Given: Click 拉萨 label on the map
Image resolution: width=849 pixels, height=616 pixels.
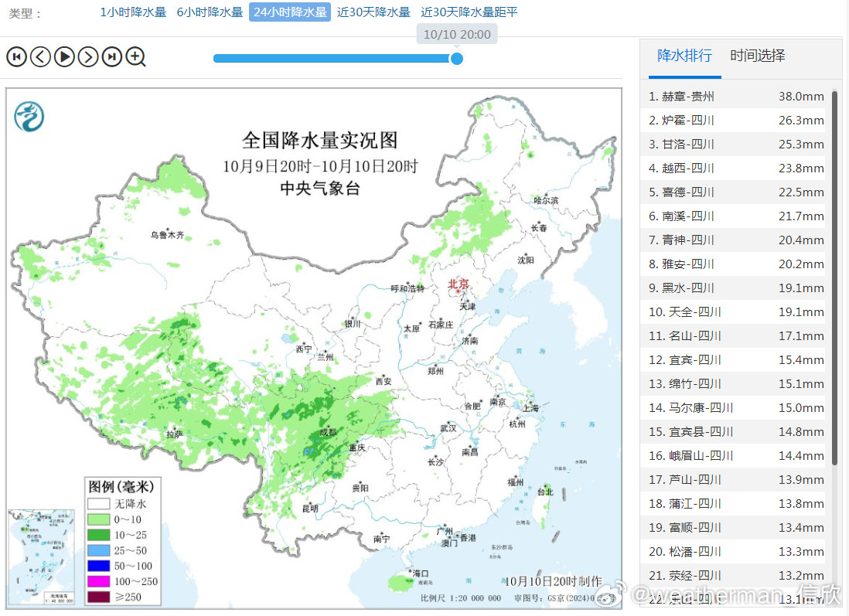Looking at the screenshot, I should [174, 434].
